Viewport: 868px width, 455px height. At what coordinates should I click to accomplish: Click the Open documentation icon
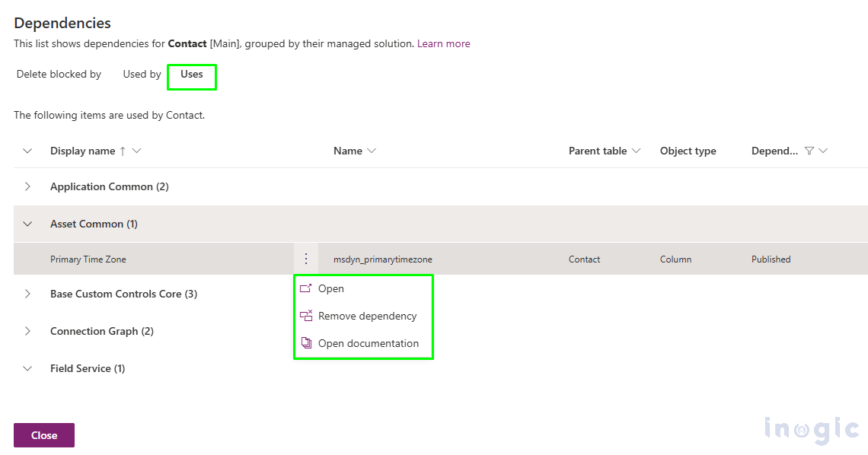tap(306, 343)
